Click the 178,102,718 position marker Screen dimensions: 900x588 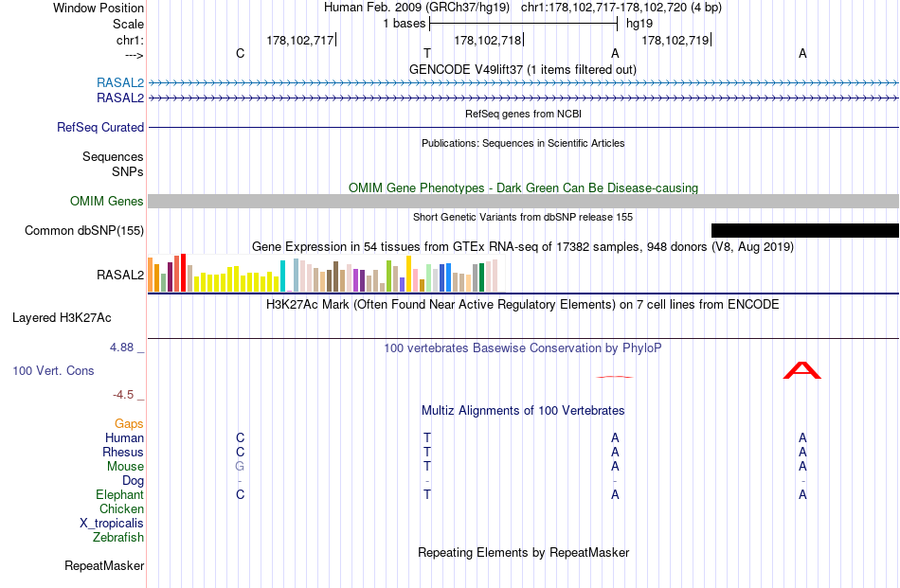point(489,40)
